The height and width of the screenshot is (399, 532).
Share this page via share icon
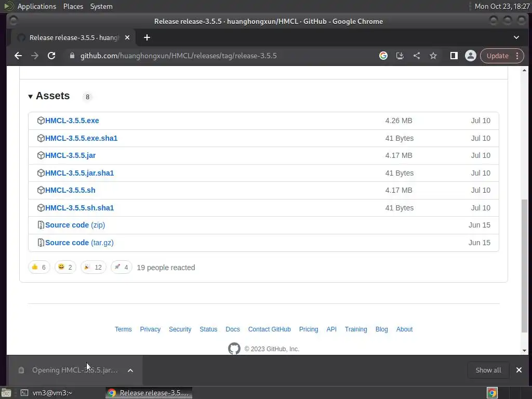(417, 56)
